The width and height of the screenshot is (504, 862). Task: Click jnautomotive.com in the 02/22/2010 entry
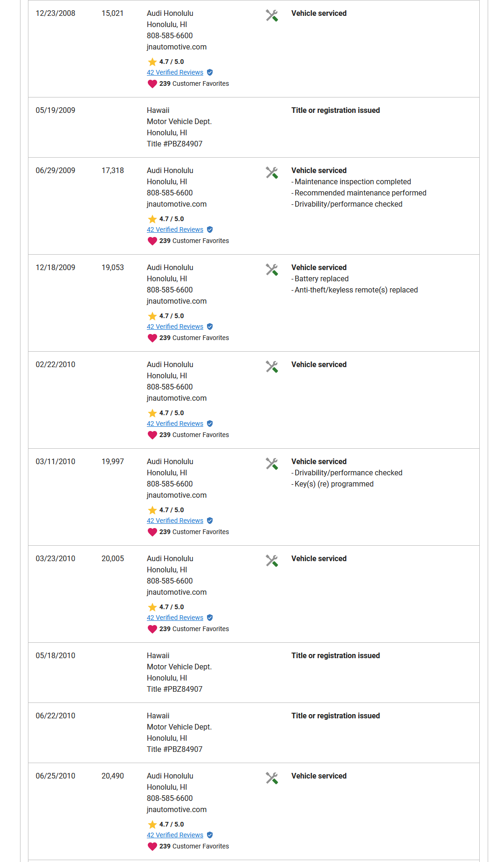(177, 398)
